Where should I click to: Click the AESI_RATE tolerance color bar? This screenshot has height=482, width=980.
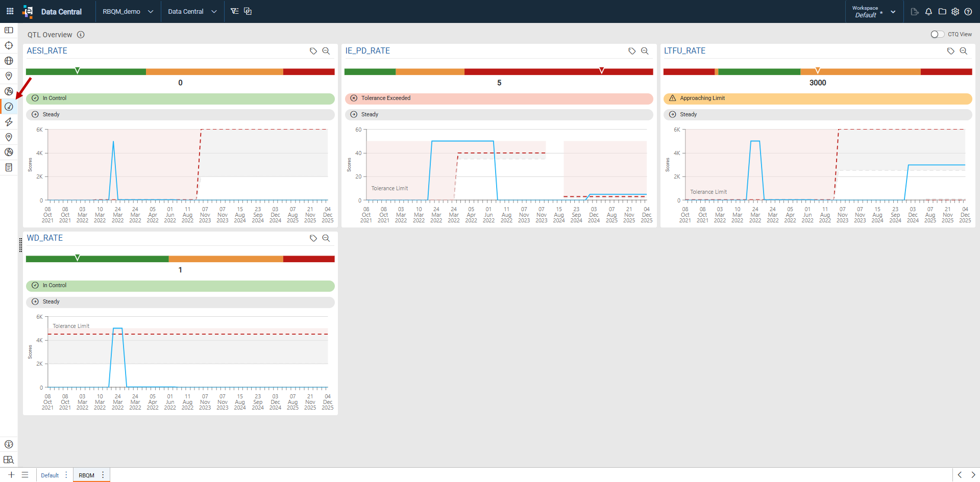click(x=180, y=72)
